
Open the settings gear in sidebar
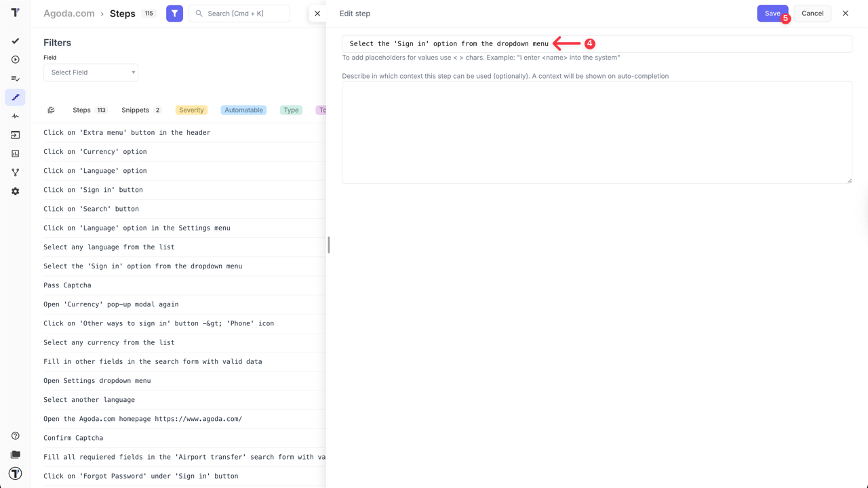coord(15,191)
